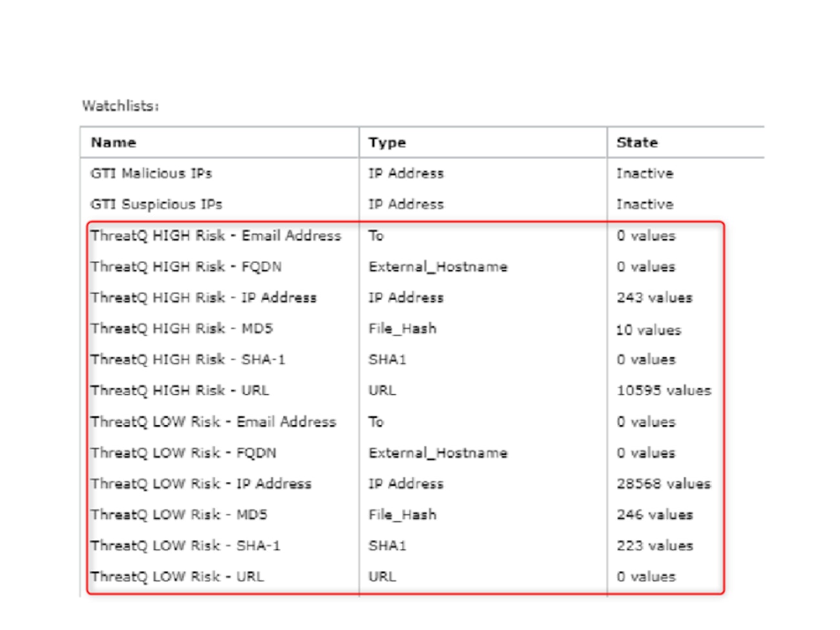Open ThreatQ LOW Risk - URL watchlist
840x630 pixels.
[x=177, y=577]
